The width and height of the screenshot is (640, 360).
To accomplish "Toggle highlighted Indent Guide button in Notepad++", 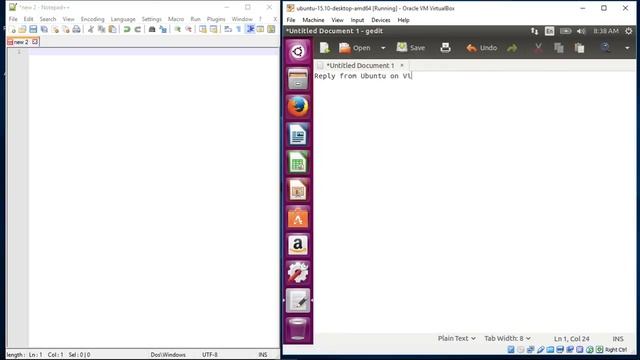I will pyautogui.click(x=250, y=29).
